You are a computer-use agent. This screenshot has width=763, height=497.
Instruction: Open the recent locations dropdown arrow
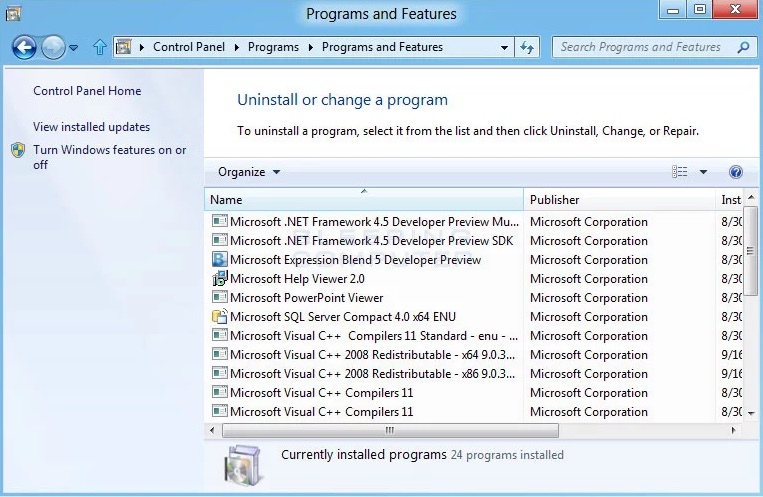73,48
